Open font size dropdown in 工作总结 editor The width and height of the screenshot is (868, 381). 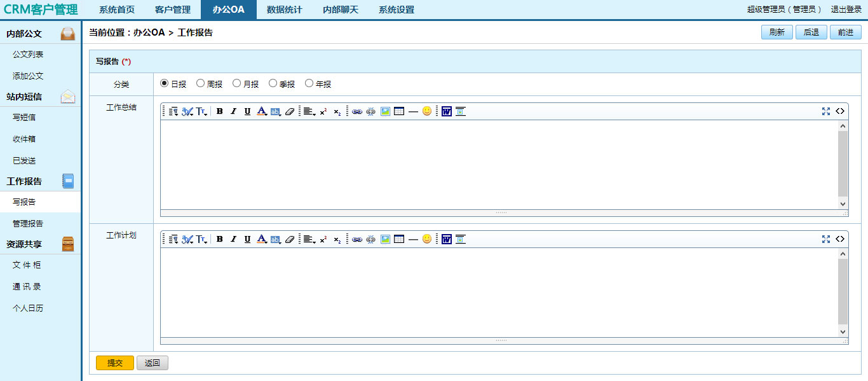201,111
